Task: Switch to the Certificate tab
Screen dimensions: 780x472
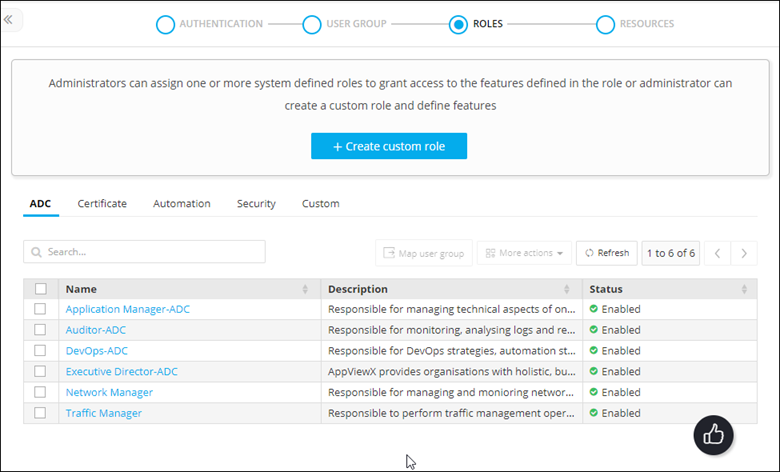Action: (102, 203)
